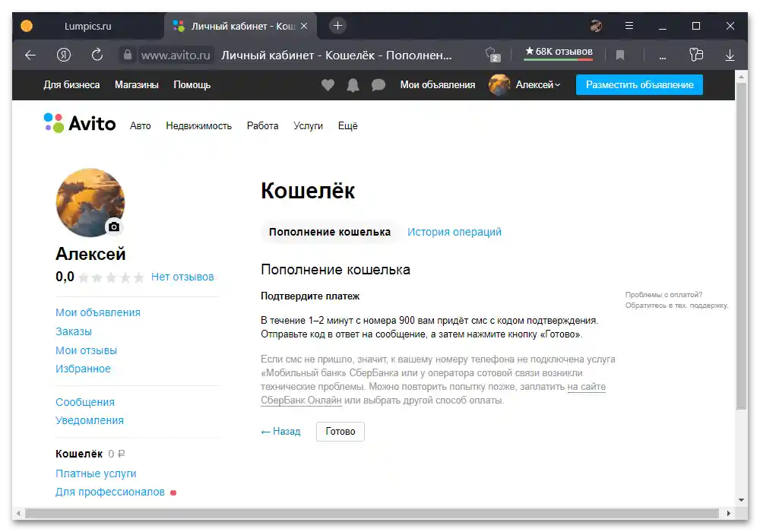This screenshot has height=532, width=760.
Task: Click the Готово button
Action: 340,431
